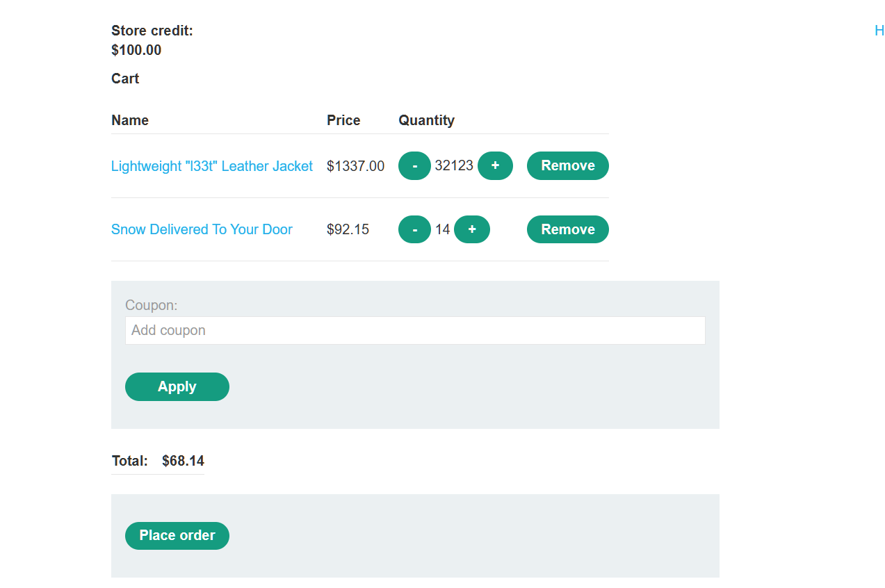The width and height of the screenshot is (885, 588).
Task: Click the jacket quantity value 32123
Action: click(x=454, y=165)
